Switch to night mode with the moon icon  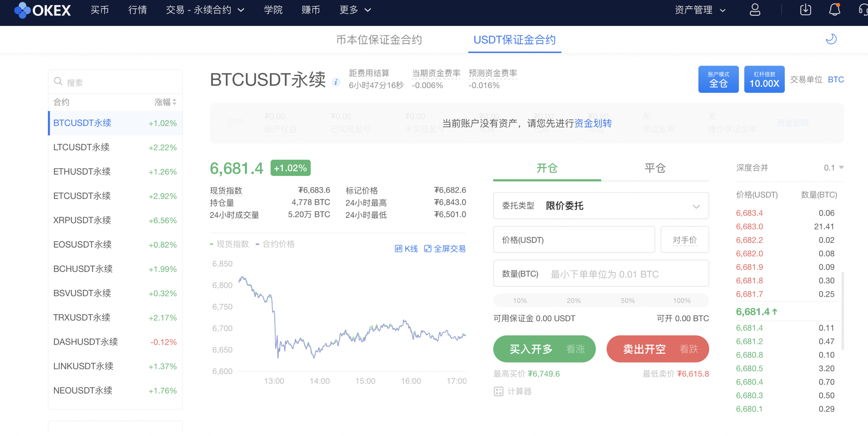pyautogui.click(x=831, y=39)
